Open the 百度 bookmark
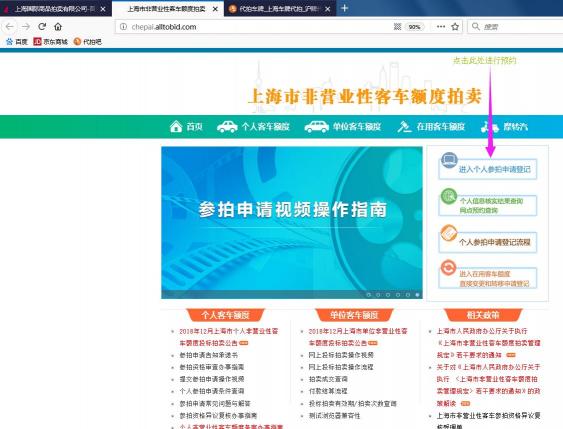The width and height of the screenshot is (563, 429). pos(17,42)
